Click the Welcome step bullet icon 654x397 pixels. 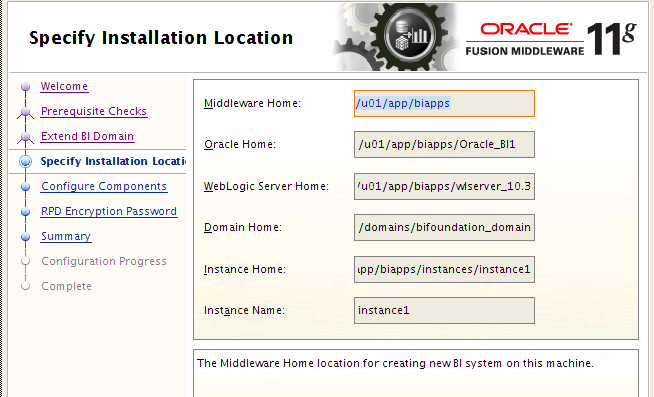[x=25, y=87]
